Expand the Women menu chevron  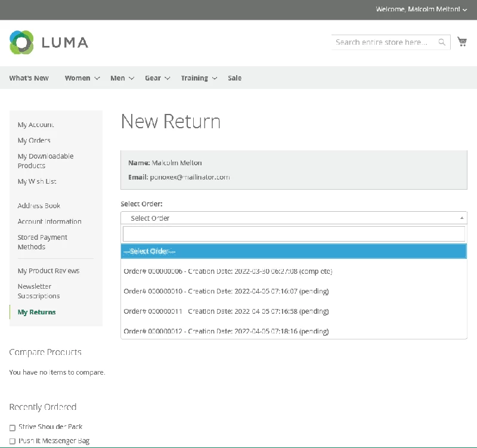pyautogui.click(x=97, y=78)
